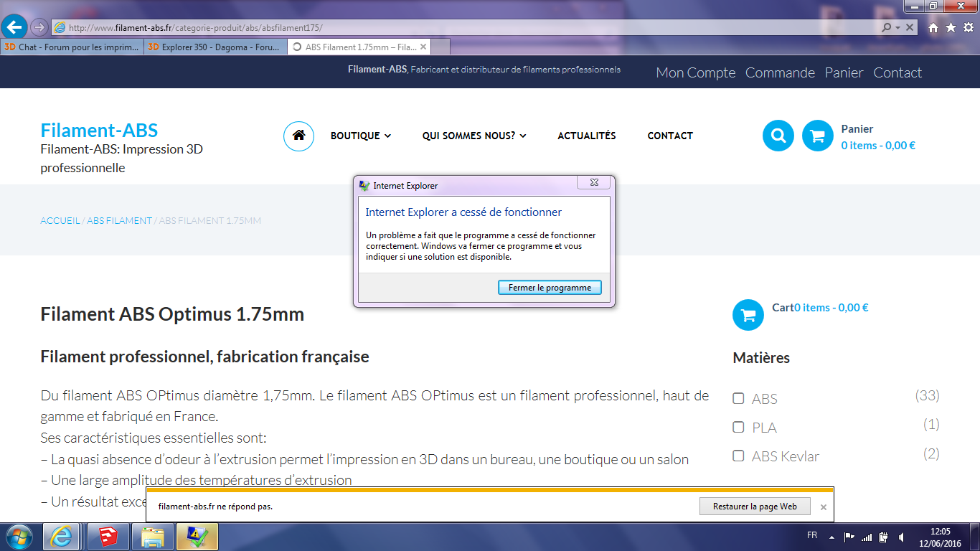
Task: Dismiss the filament-abs.fr notification bar
Action: point(824,507)
